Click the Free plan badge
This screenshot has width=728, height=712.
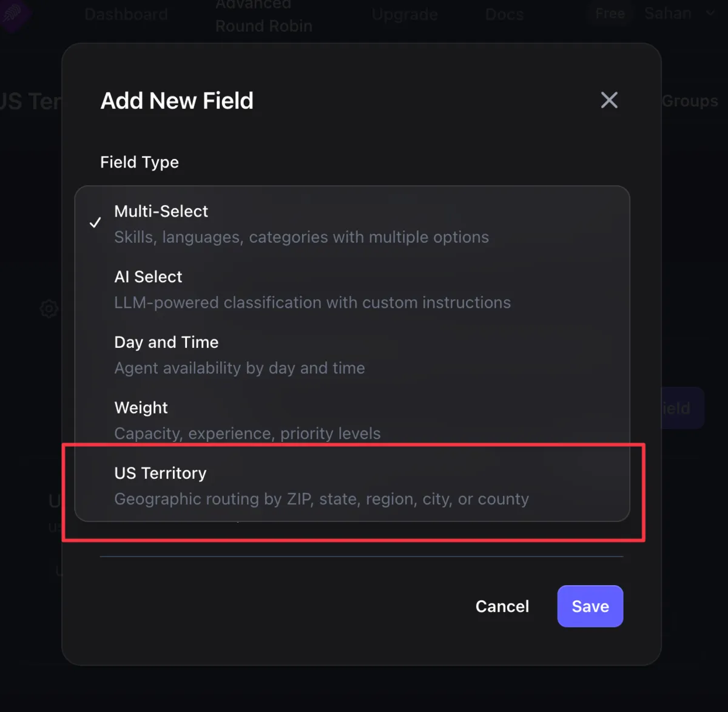click(x=609, y=13)
